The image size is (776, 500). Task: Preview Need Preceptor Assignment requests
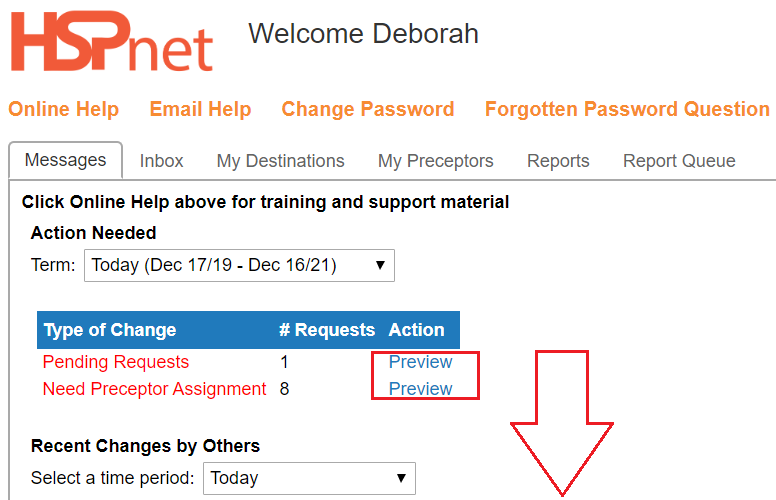pyautogui.click(x=420, y=389)
